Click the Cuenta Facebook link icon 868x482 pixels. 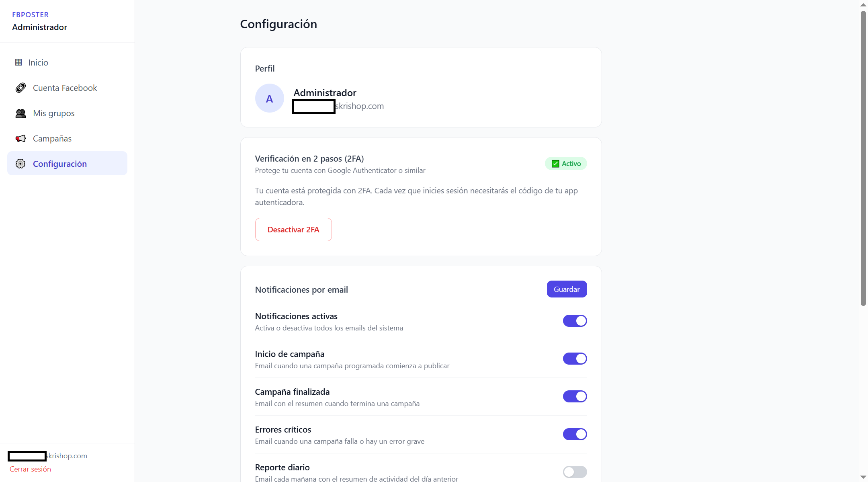20,88
